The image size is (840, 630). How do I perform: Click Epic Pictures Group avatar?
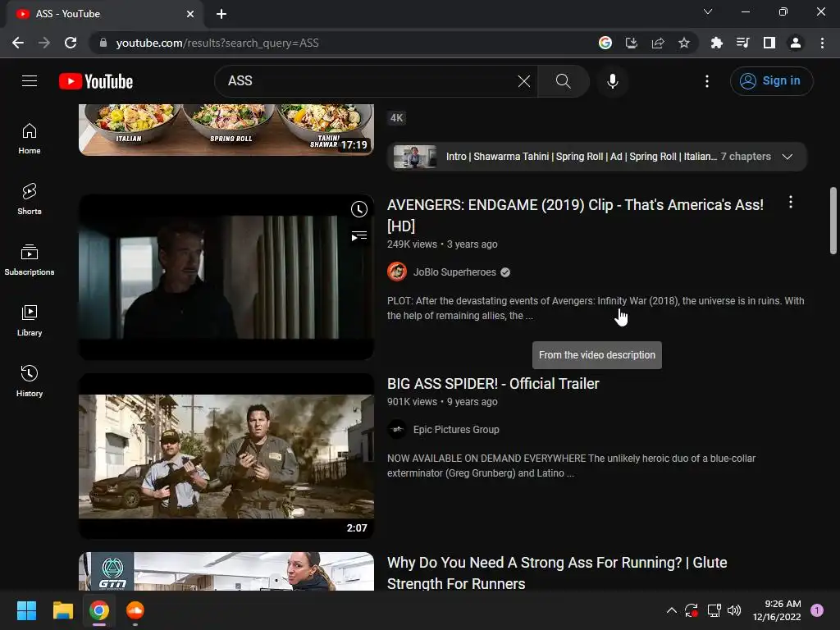point(397,430)
